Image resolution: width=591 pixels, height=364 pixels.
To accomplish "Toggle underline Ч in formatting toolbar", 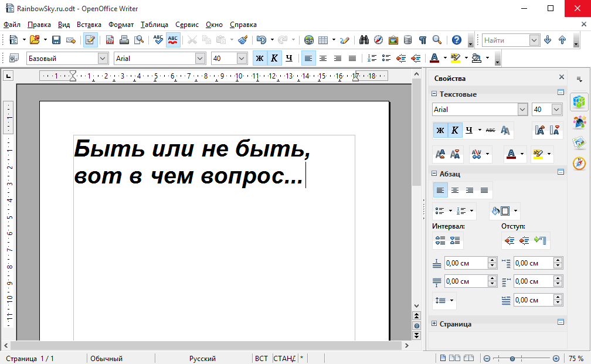I will pyautogui.click(x=289, y=58).
